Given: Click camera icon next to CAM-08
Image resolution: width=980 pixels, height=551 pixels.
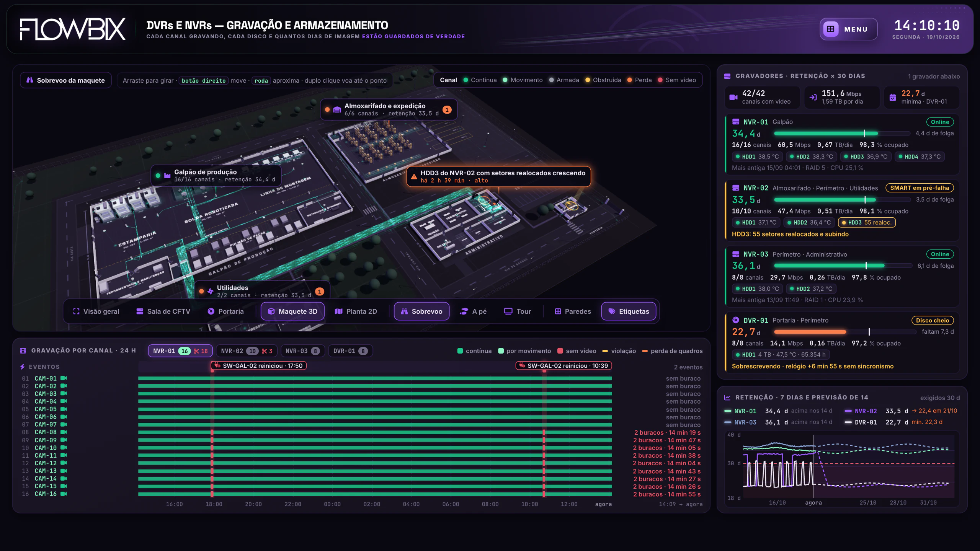Looking at the screenshot, I should click(64, 432).
